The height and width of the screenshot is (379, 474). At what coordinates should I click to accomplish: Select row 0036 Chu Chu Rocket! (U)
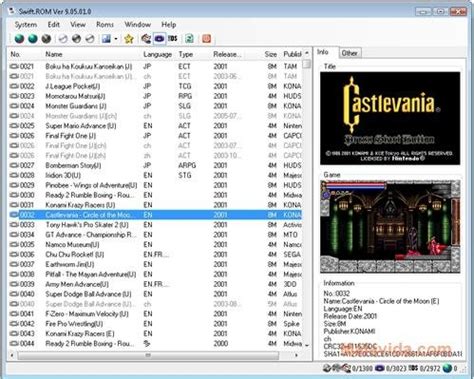pyautogui.click(x=155, y=255)
